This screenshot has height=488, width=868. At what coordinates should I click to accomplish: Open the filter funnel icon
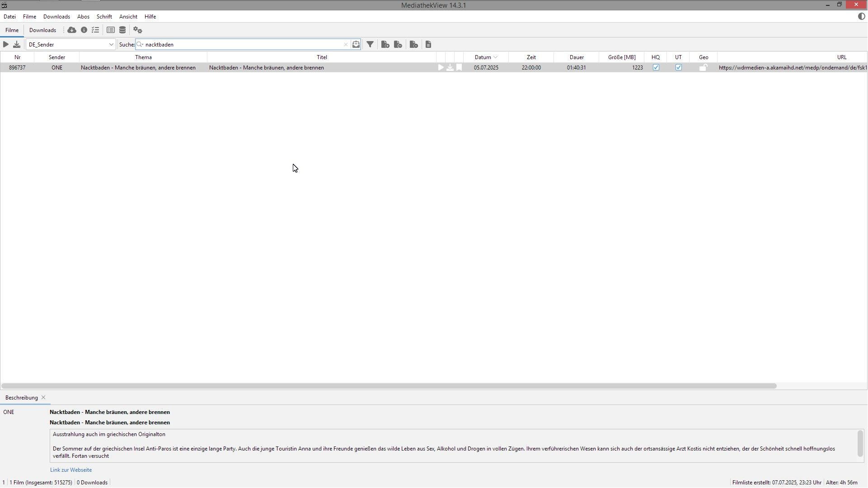coord(370,44)
